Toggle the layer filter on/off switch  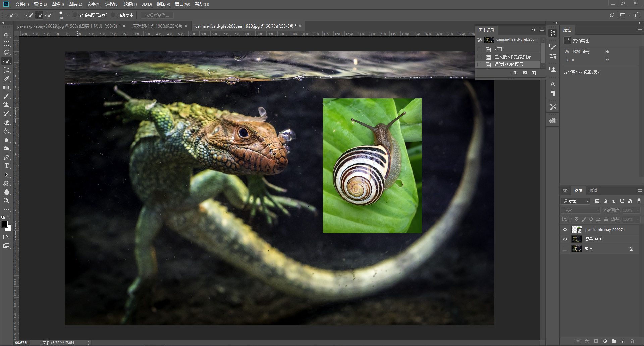coord(639,201)
